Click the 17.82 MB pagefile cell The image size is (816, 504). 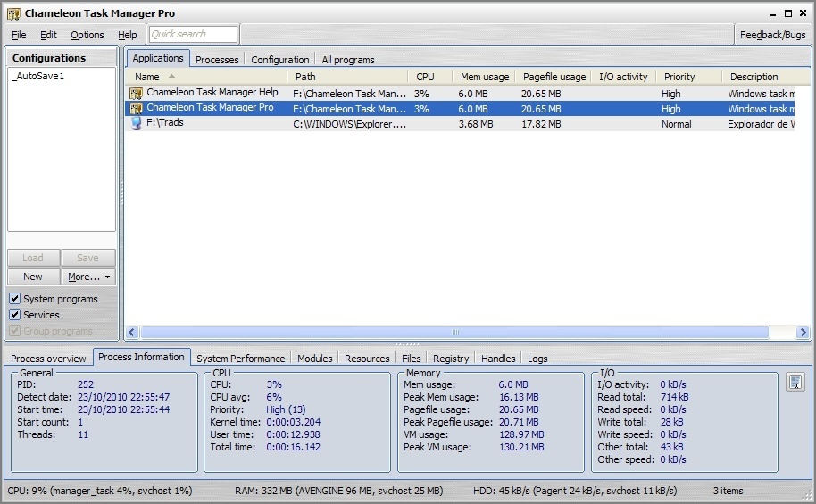pyautogui.click(x=541, y=124)
